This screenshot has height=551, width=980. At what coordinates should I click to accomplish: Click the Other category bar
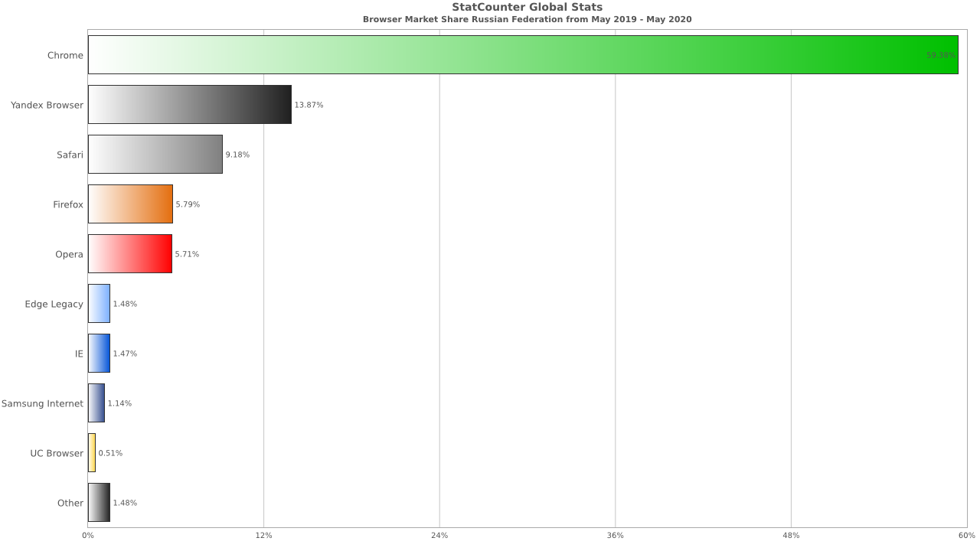coord(99,503)
